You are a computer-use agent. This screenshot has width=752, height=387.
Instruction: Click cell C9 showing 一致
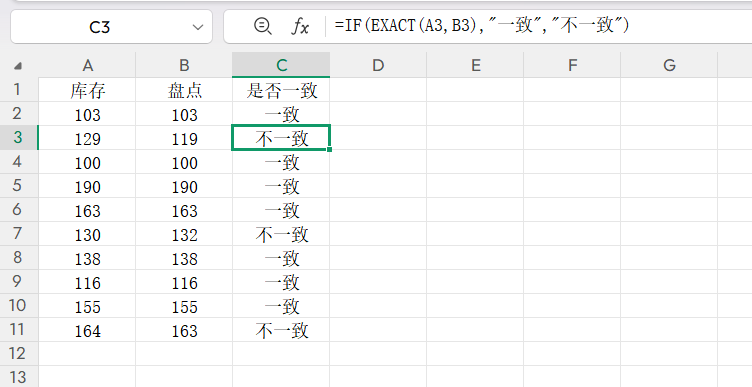point(282,281)
